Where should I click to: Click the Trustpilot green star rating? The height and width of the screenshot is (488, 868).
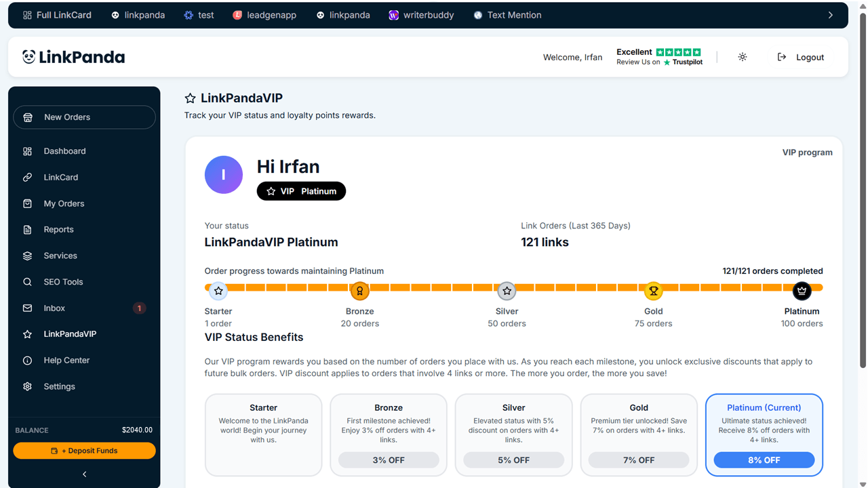(678, 52)
